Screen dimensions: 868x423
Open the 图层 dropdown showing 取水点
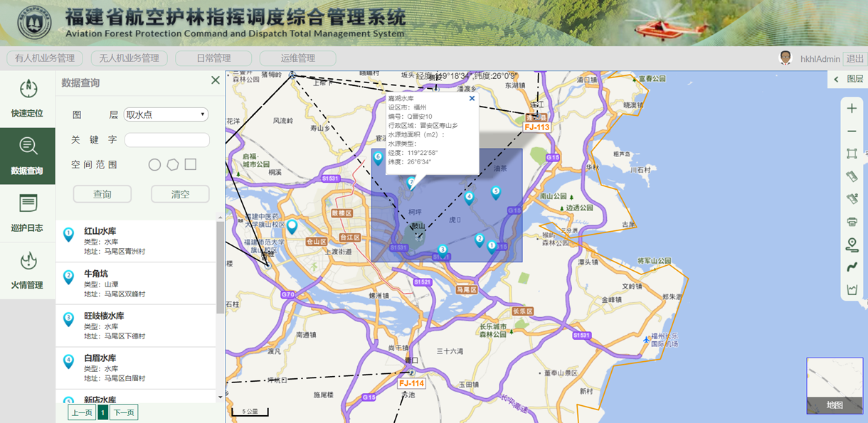(166, 114)
